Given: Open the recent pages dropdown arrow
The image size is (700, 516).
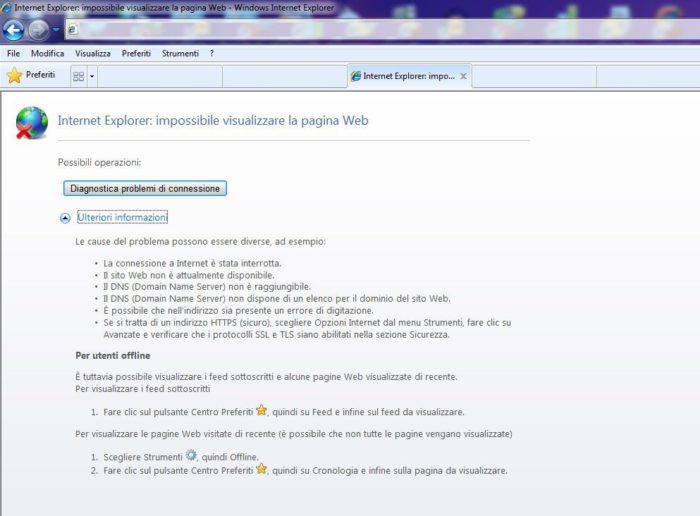Looking at the screenshot, I should (56, 30).
